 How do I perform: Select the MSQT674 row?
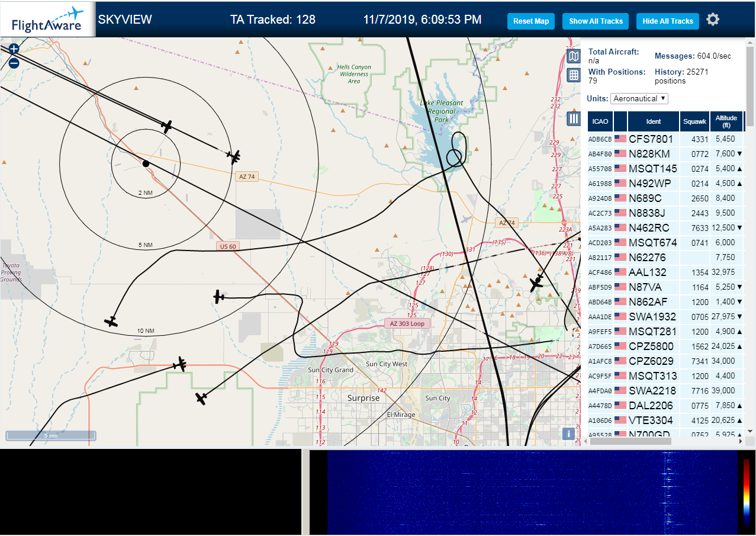click(x=666, y=243)
